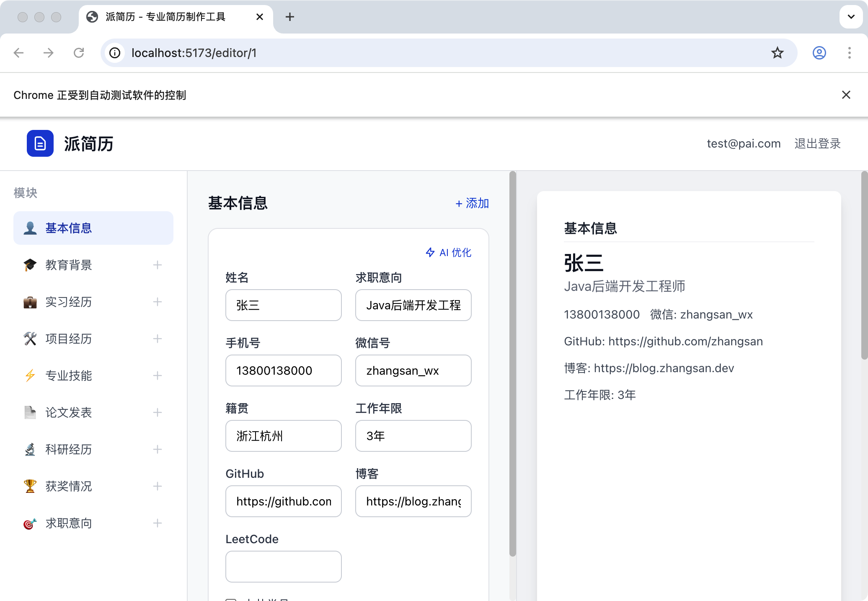Click the plus icon beside 项目经历
The image size is (868, 601).
pyautogui.click(x=158, y=339)
